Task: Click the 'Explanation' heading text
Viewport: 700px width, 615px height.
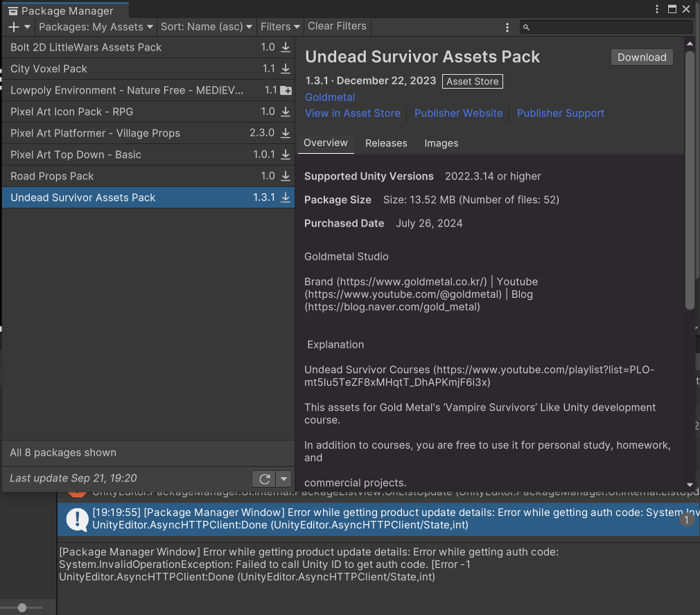Action: click(335, 345)
